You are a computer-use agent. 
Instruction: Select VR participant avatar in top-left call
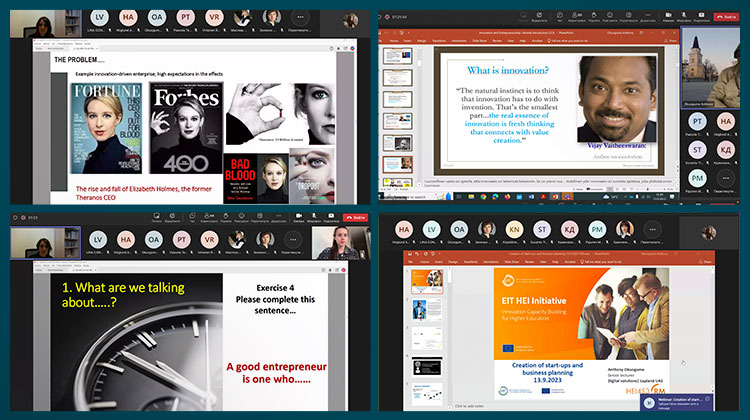tap(214, 17)
